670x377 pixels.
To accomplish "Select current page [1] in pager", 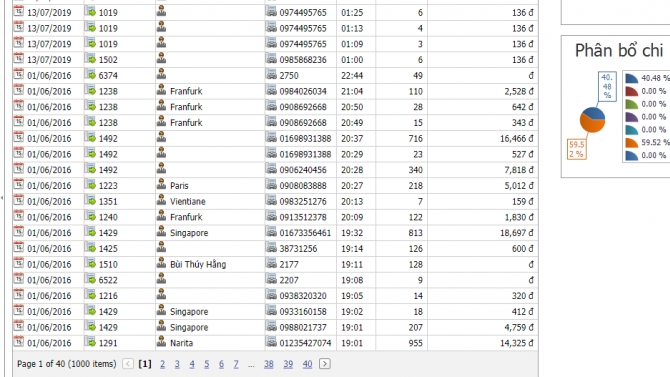I will (x=145, y=364).
